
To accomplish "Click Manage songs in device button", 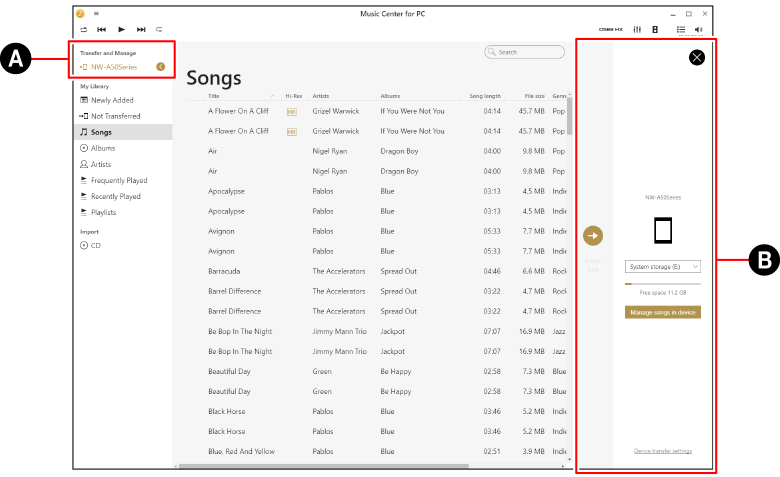I will click(x=663, y=312).
